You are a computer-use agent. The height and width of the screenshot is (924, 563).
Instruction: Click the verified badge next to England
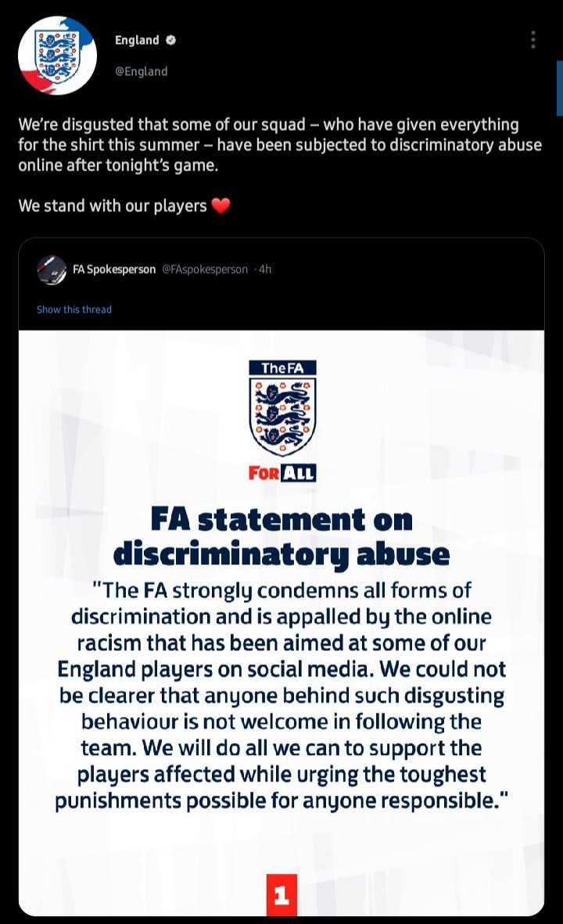170,40
